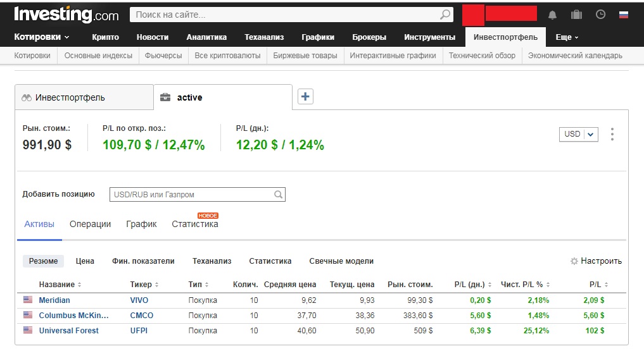The height and width of the screenshot is (351, 644).
Task: Sort table by Чист. P/L % column
Action: tap(525, 285)
